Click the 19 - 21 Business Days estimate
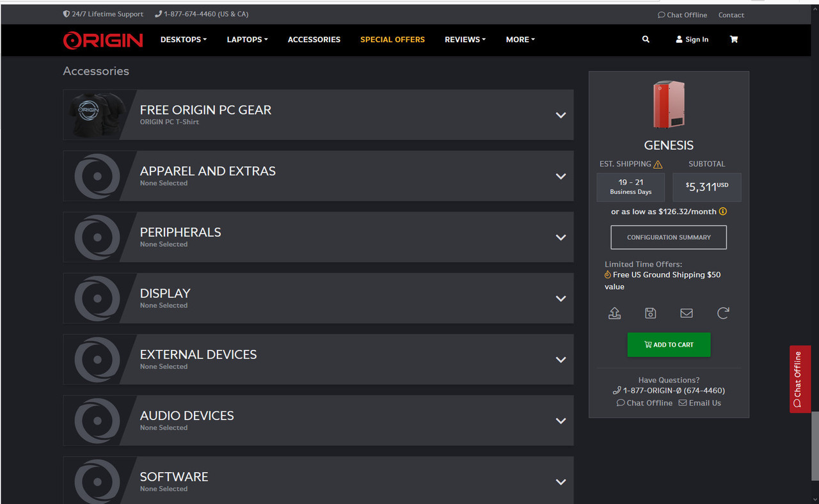The width and height of the screenshot is (819, 504). pyautogui.click(x=631, y=187)
